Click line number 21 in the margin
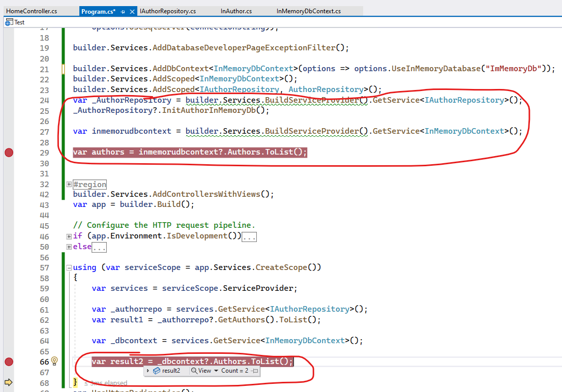Viewport: 562px width, 392px height. pyautogui.click(x=44, y=69)
